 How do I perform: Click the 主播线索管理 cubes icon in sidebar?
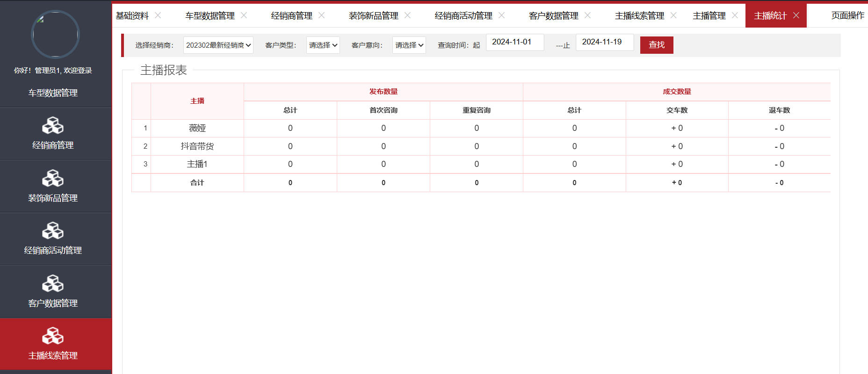pyautogui.click(x=53, y=336)
